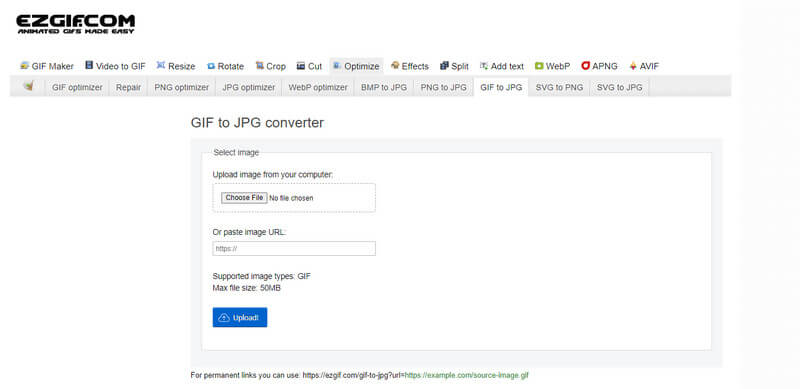Choose the Rotate tool icon
Image resolution: width=800 pixels, height=389 pixels.
tap(211, 66)
